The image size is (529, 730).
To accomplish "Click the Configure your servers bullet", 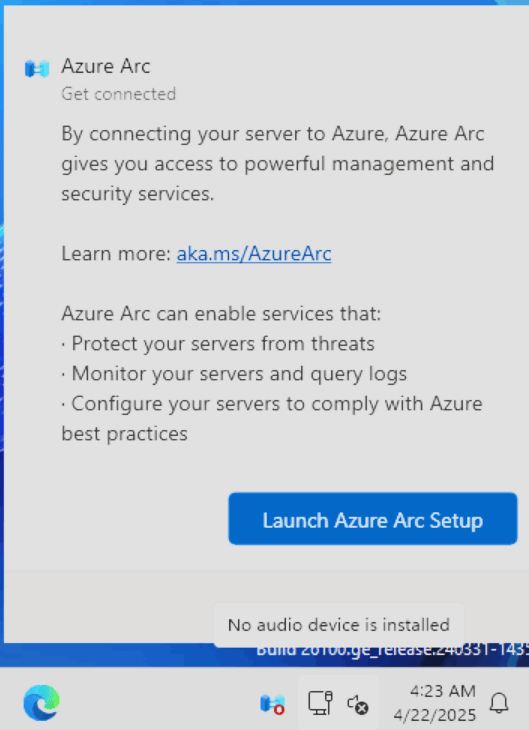I will click(x=272, y=419).
